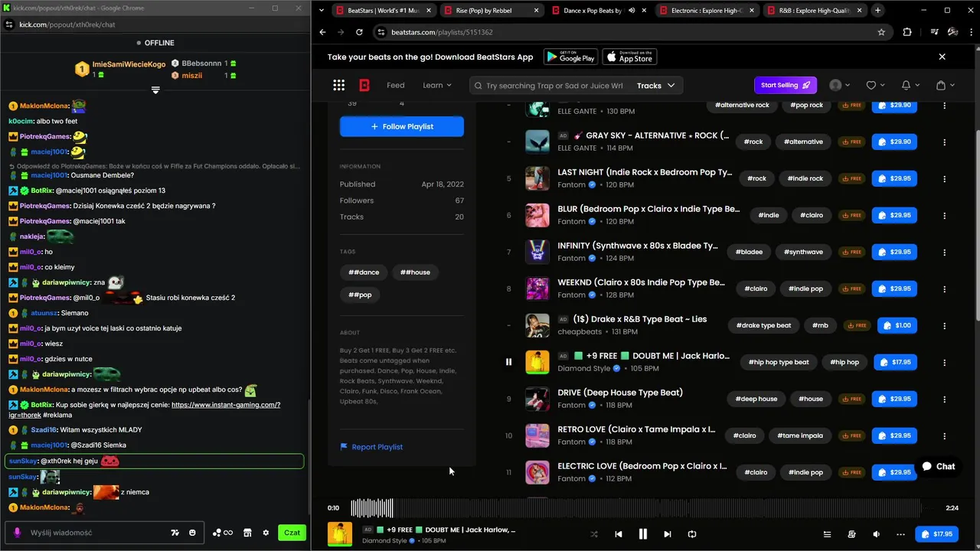Follow this playlist
This screenshot has height=551, width=980.
[x=402, y=126]
